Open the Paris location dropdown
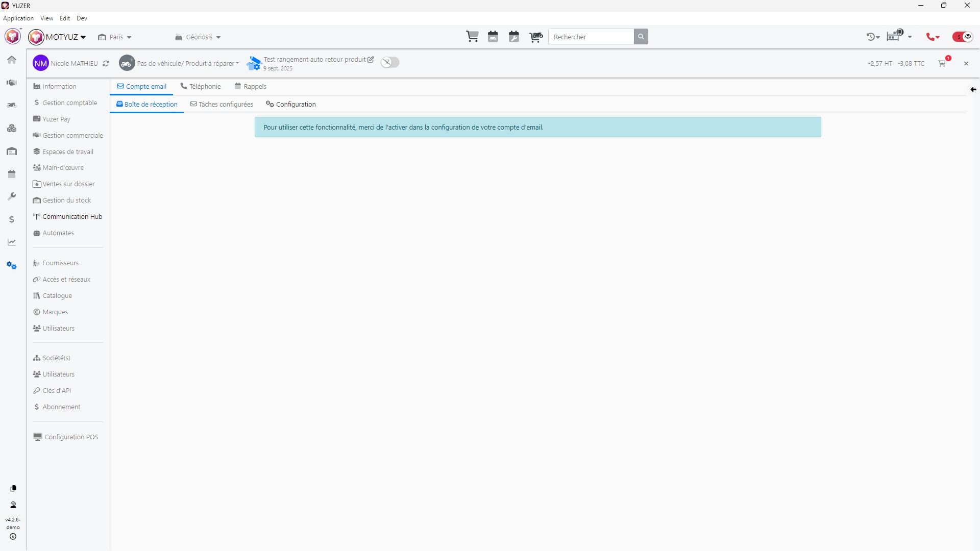This screenshot has height=551, width=980. [115, 37]
